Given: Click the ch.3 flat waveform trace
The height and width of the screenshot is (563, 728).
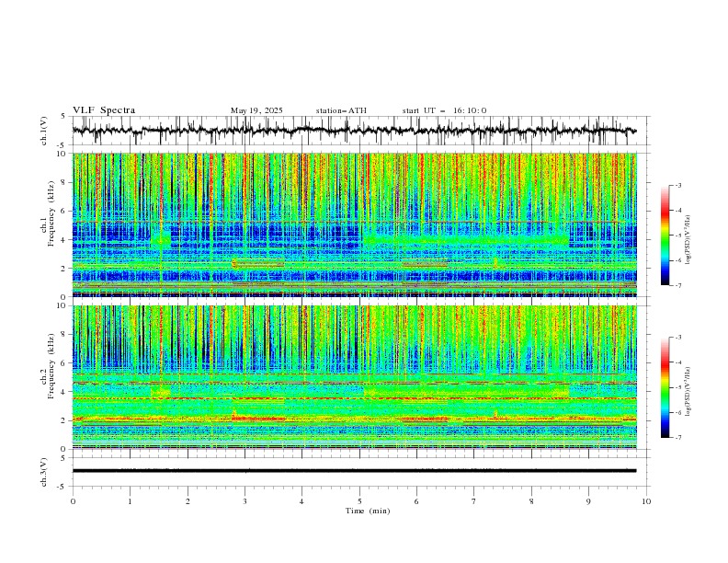Looking at the screenshot, I should click(x=354, y=471).
